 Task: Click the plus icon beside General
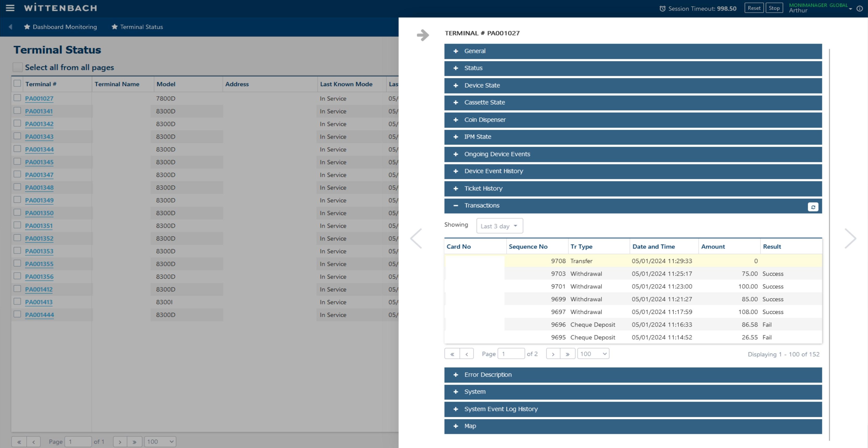pyautogui.click(x=456, y=51)
